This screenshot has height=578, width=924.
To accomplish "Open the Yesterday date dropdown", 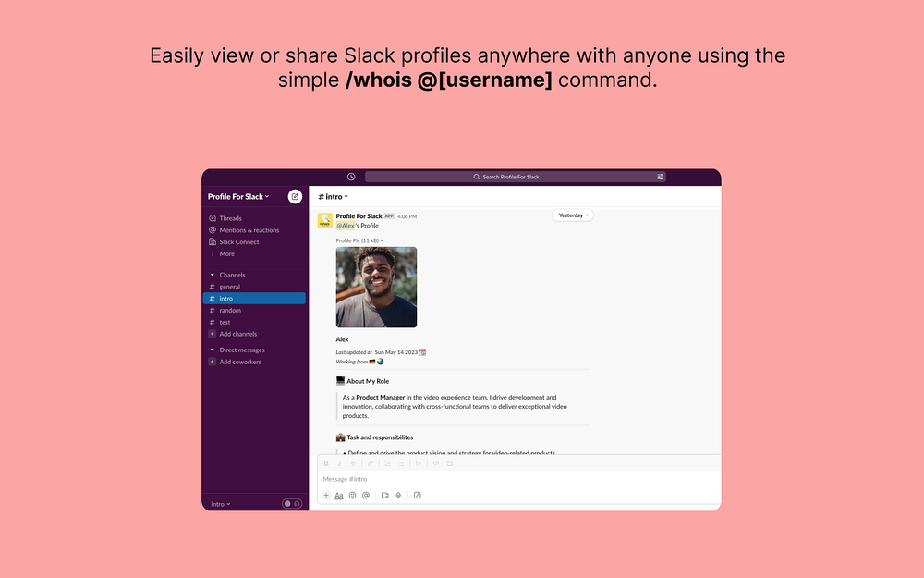I will (573, 215).
